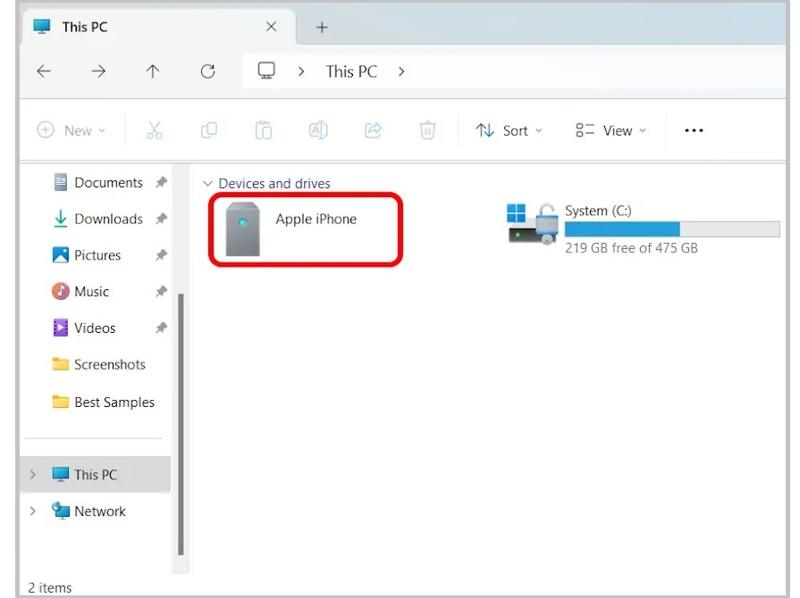Unpin Documents using its pin icon
Image resolution: width=800 pixels, height=598 pixels.
click(x=161, y=182)
